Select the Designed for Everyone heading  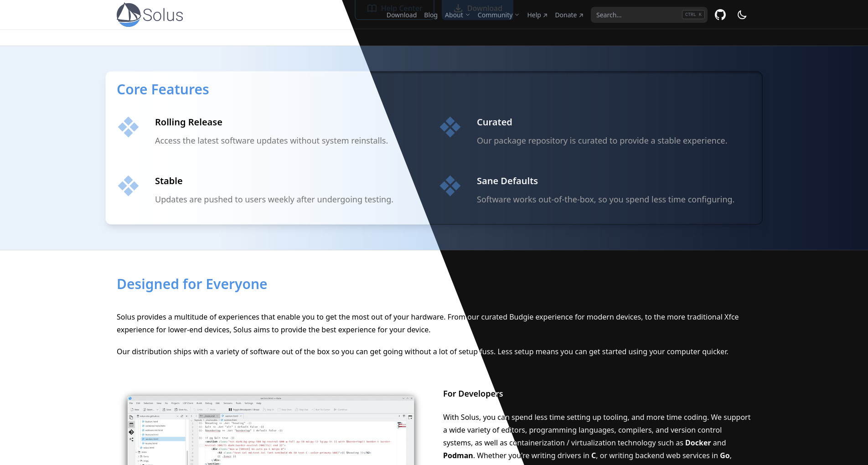tap(192, 284)
